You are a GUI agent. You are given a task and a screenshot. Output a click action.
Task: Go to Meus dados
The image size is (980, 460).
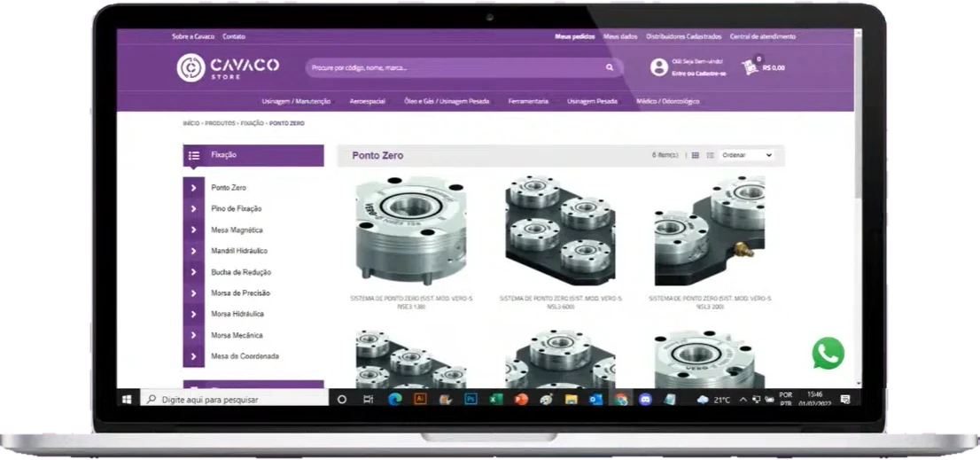click(620, 37)
